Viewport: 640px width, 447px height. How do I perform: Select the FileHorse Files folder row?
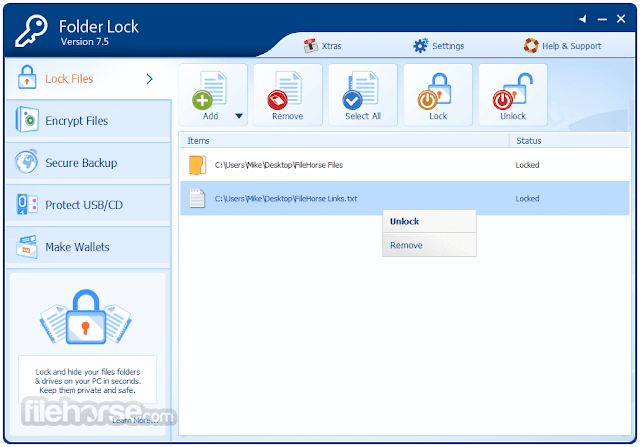405,165
